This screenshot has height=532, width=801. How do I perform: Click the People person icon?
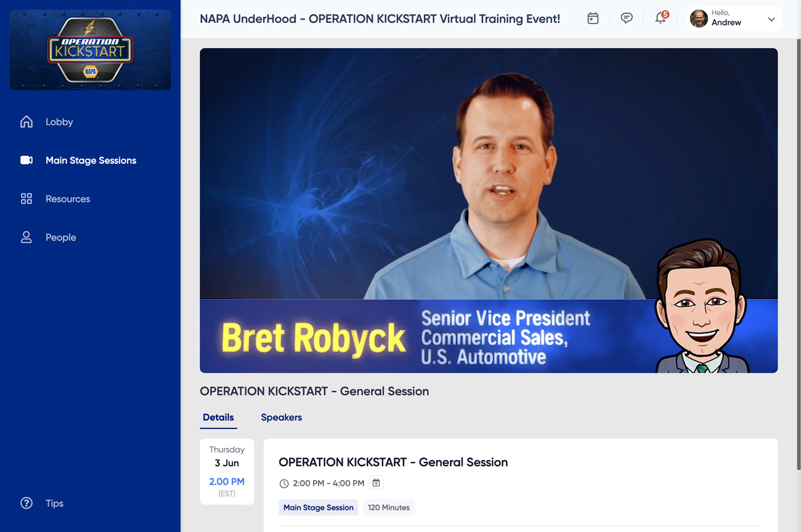click(x=26, y=237)
